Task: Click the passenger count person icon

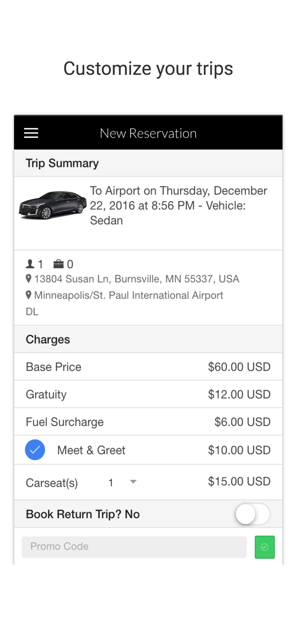Action: [30, 264]
